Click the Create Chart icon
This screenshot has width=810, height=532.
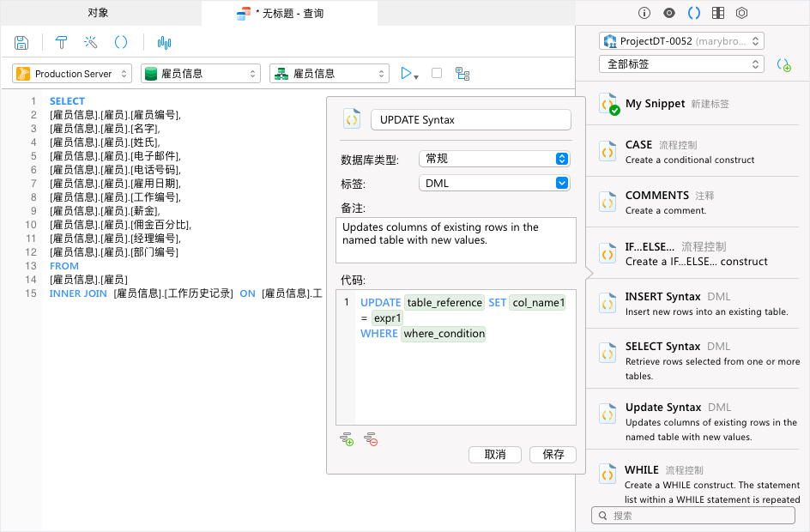point(164,43)
